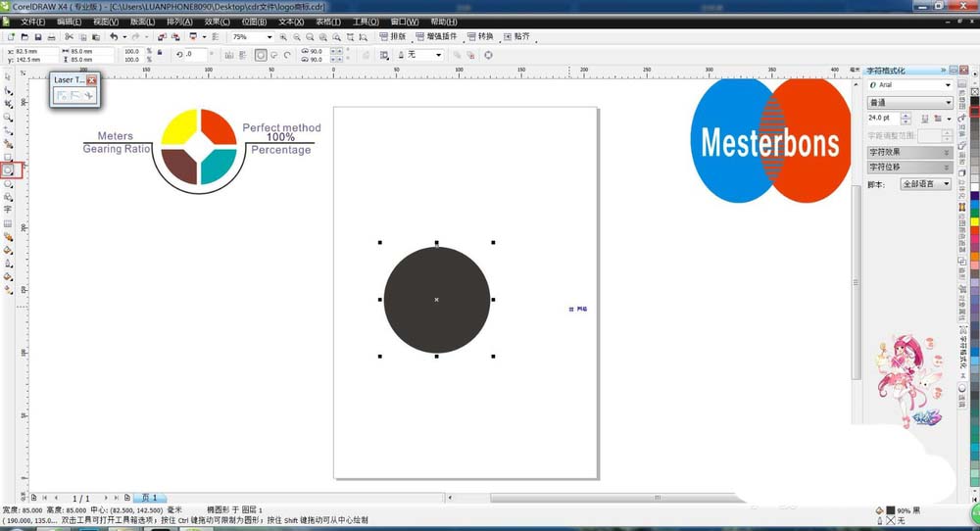Pick the white swatch in the color palette
This screenshot has width=980, height=531.
[x=974, y=187]
